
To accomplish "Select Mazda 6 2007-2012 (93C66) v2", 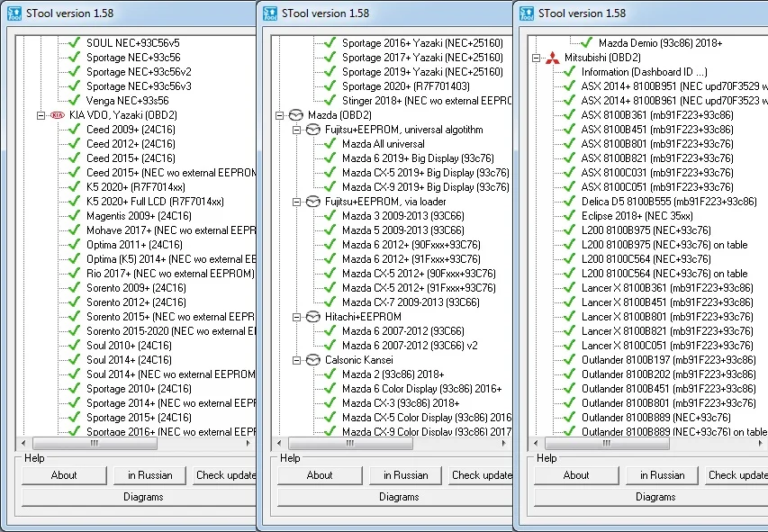I will 410,346.
